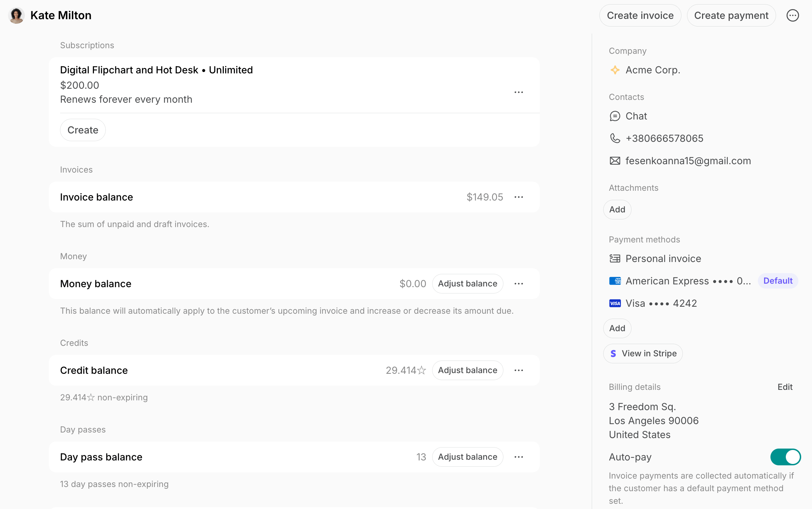Click the 13 day pass balance value
812x509 pixels.
(x=421, y=457)
